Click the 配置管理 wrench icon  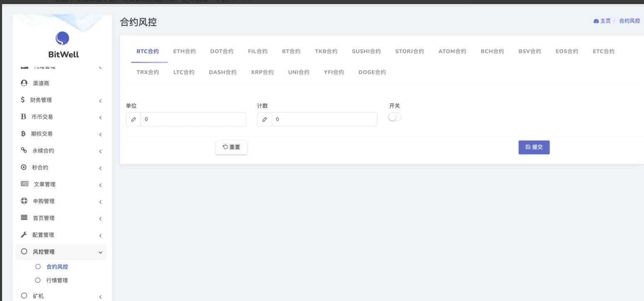24,235
